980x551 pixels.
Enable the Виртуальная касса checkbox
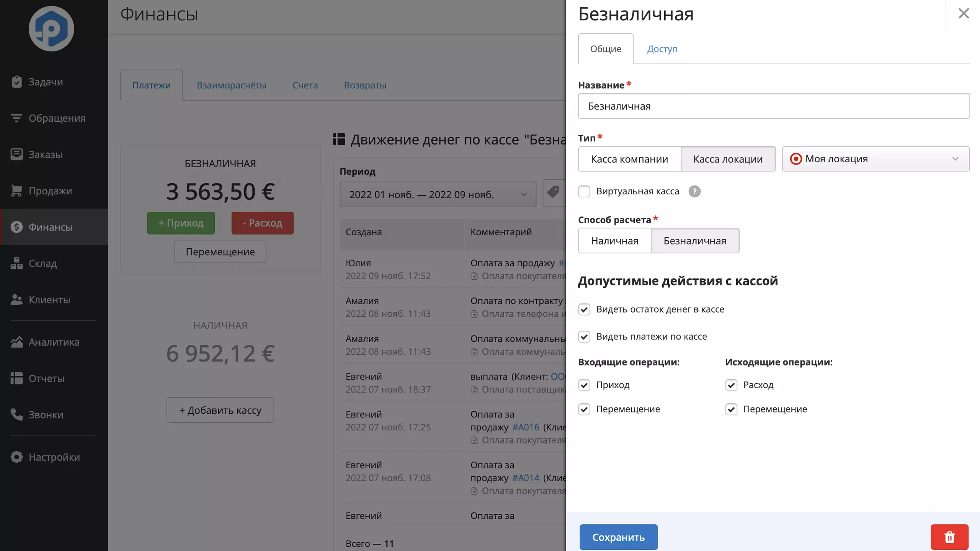pos(584,191)
